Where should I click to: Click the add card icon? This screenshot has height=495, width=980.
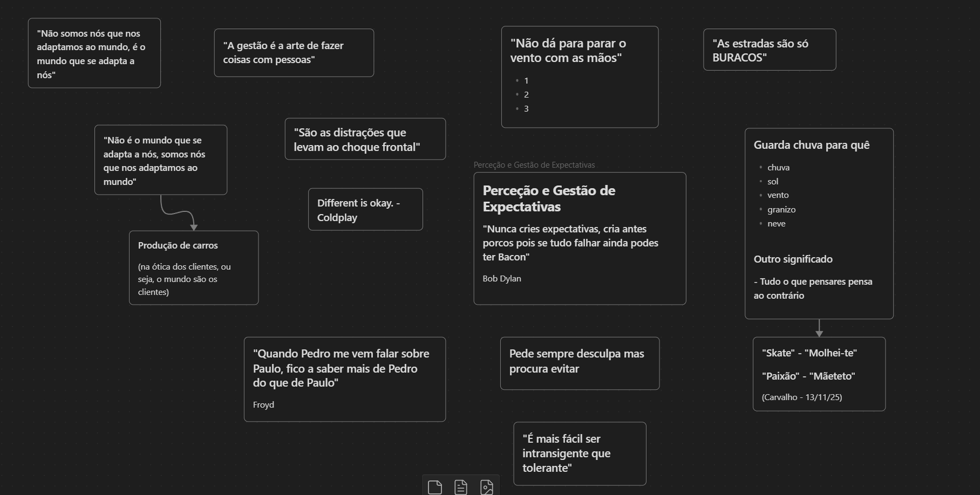click(x=434, y=487)
